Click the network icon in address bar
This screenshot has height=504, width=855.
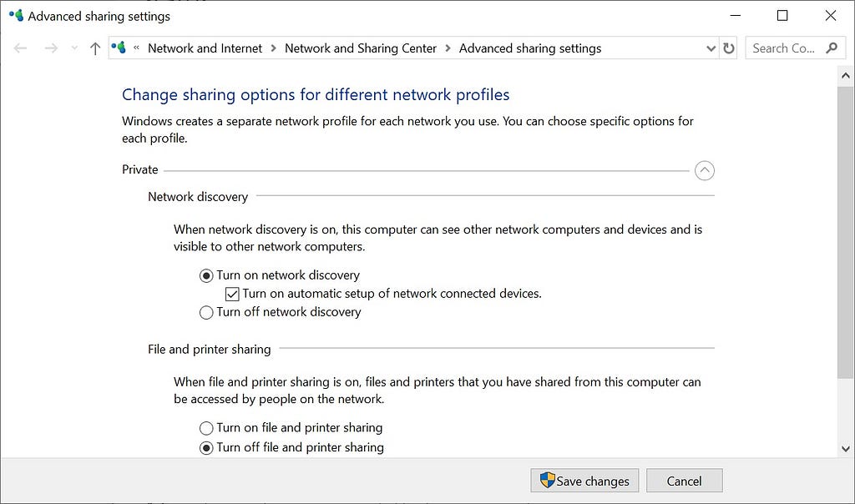tap(119, 48)
